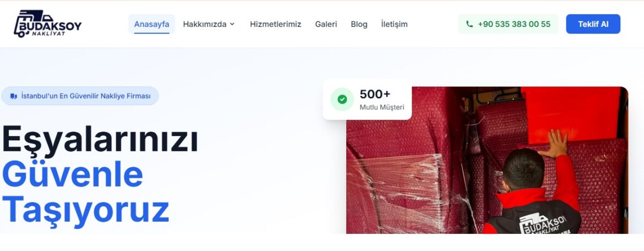
Task: Open the hero photo of mover
Action: pyautogui.click(x=487, y=160)
